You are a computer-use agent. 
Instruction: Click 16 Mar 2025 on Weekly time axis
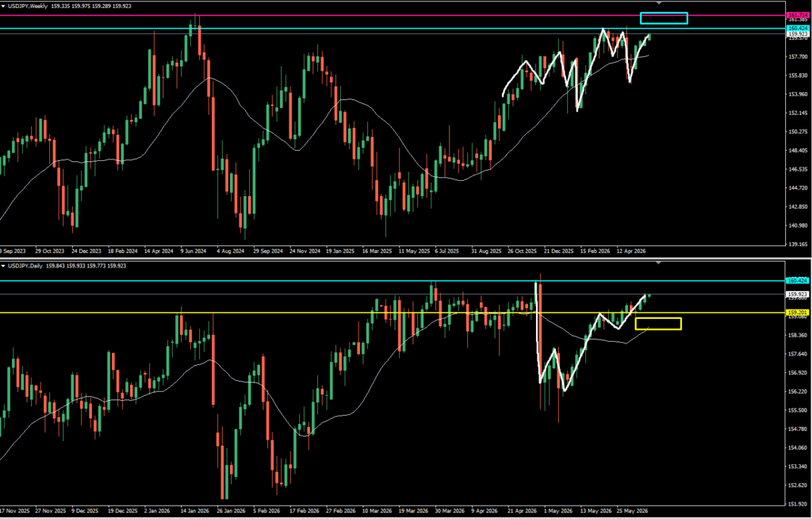pos(377,251)
